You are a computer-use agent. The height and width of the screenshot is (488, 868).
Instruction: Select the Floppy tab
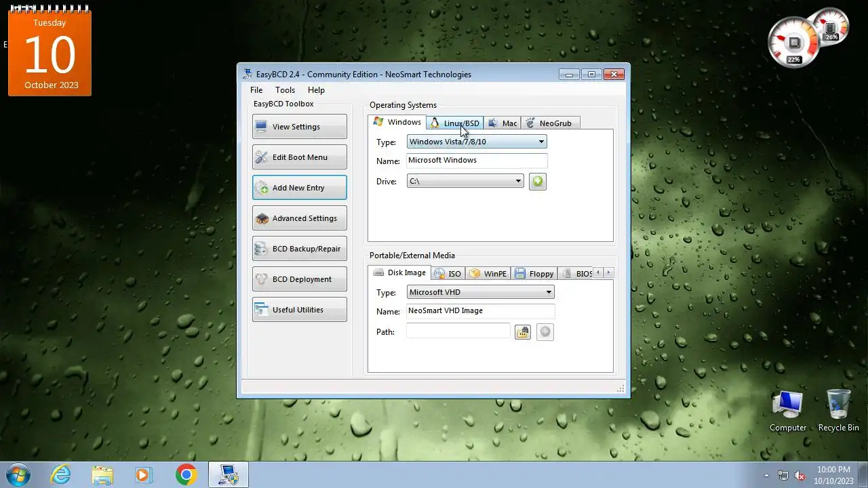[534, 274]
